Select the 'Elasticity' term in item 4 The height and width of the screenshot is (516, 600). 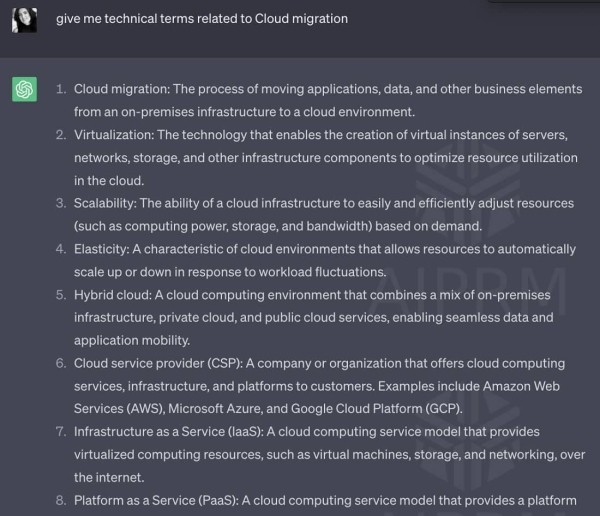pyautogui.click(x=104, y=249)
